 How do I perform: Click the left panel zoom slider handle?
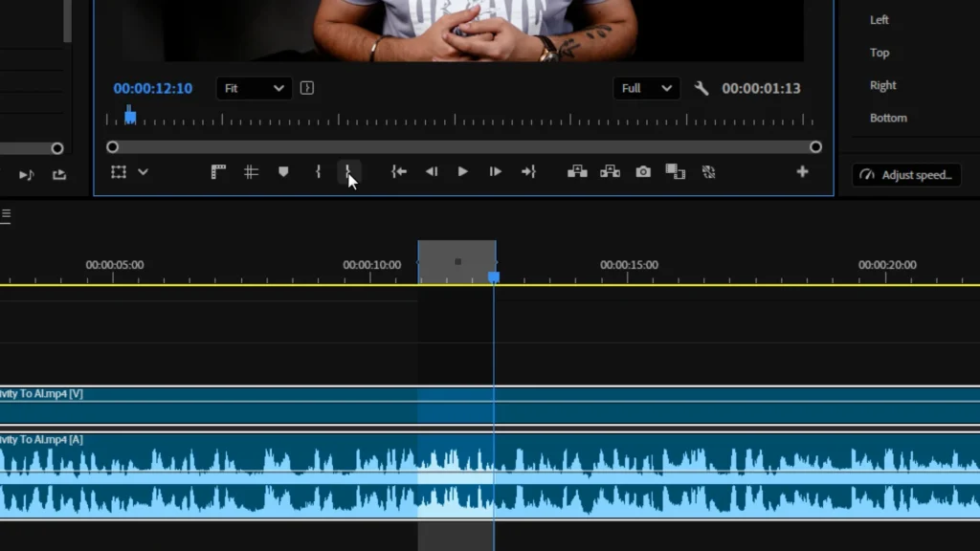[57, 148]
